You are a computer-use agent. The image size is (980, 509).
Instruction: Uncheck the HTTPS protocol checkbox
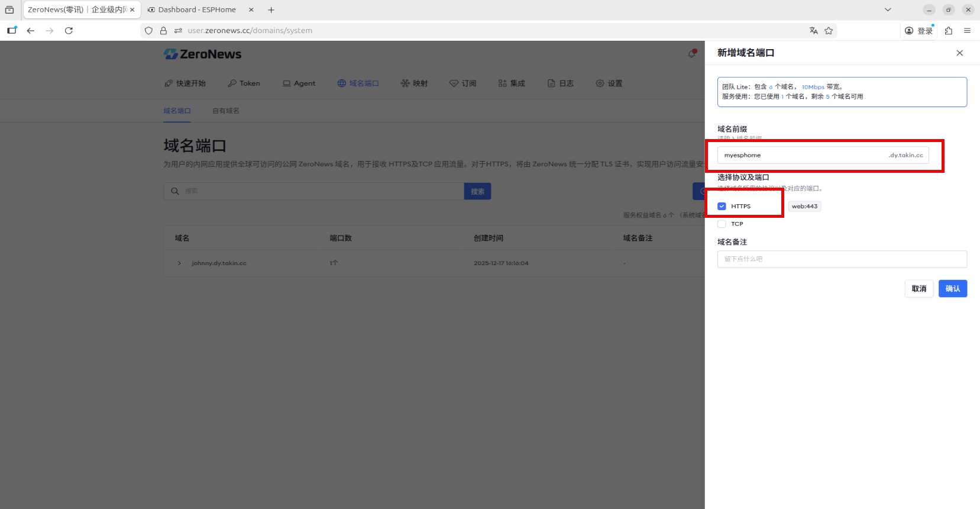click(x=722, y=207)
